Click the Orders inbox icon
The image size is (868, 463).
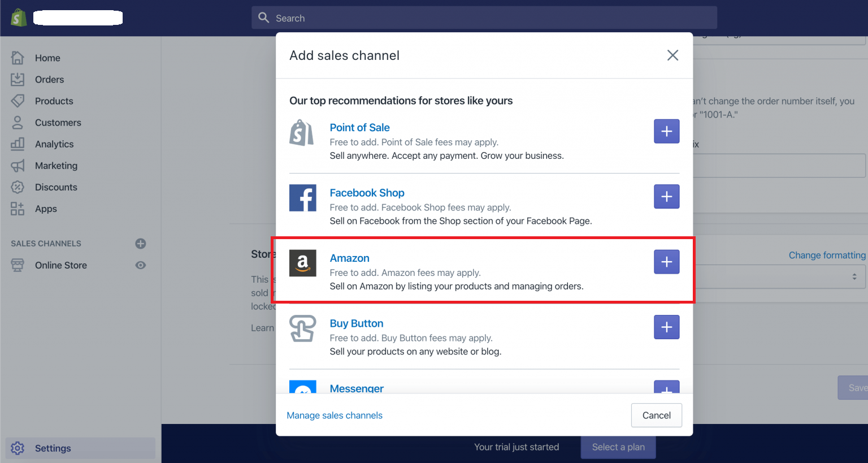pyautogui.click(x=18, y=79)
